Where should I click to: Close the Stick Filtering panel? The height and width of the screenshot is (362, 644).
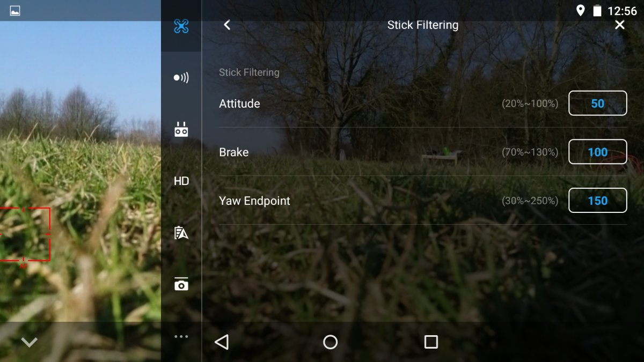point(620,25)
